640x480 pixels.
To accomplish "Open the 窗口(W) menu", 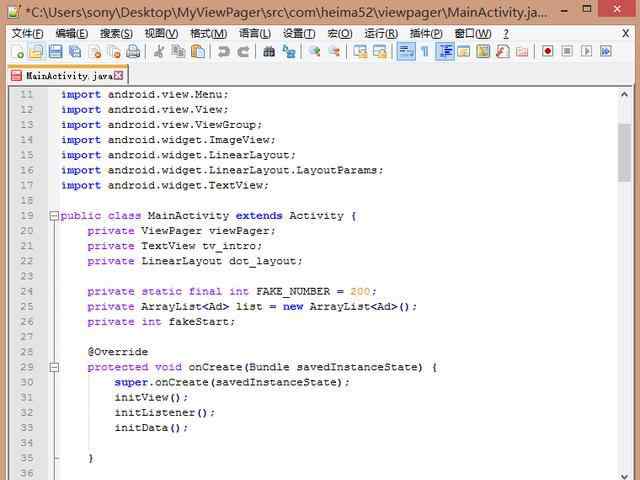I will tap(473, 33).
